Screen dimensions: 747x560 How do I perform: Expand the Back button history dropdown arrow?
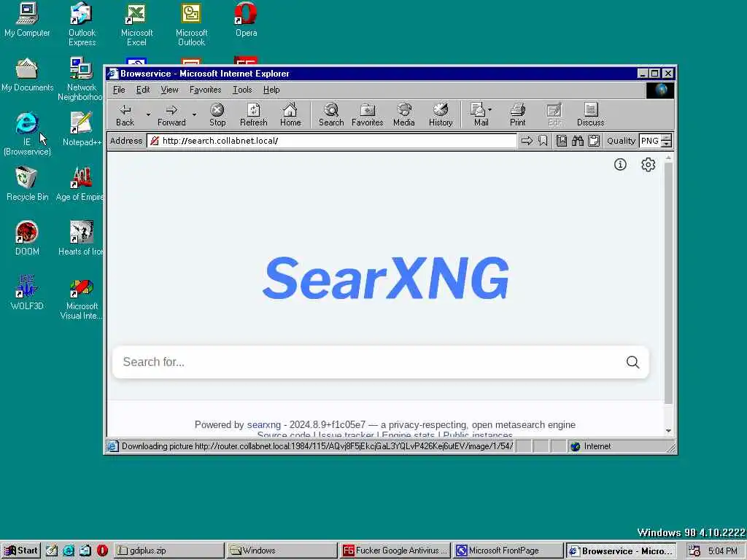click(148, 114)
